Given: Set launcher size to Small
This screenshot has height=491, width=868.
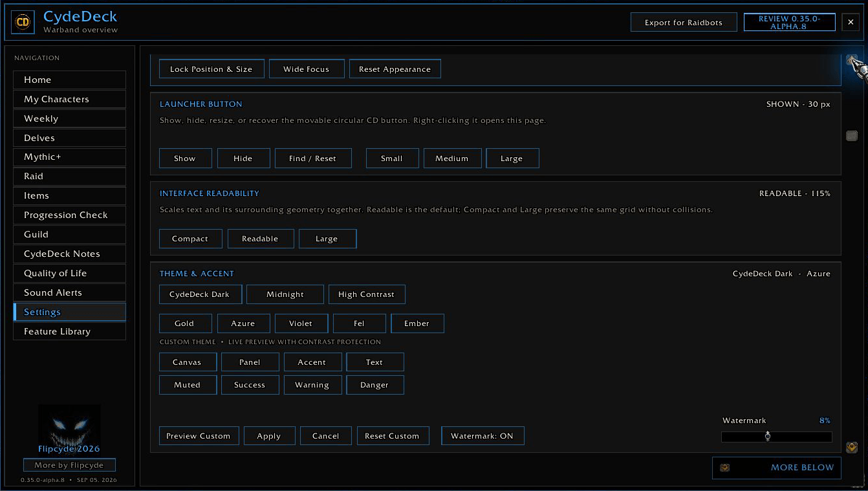Looking at the screenshot, I should (x=392, y=158).
